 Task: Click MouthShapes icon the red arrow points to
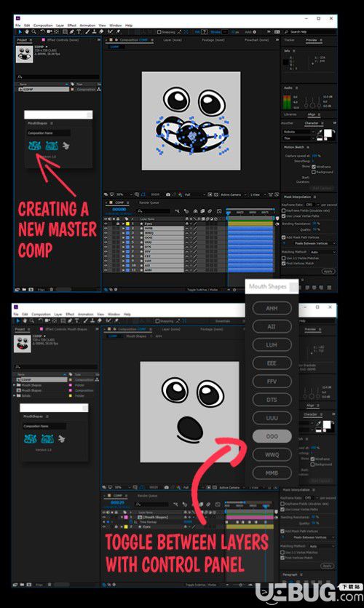pyautogui.click(x=34, y=146)
